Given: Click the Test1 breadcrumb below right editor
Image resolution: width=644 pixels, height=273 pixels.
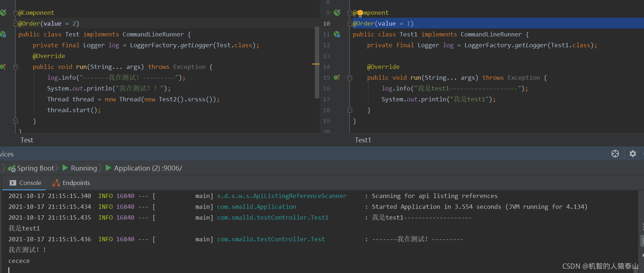Looking at the screenshot, I should coord(362,140).
